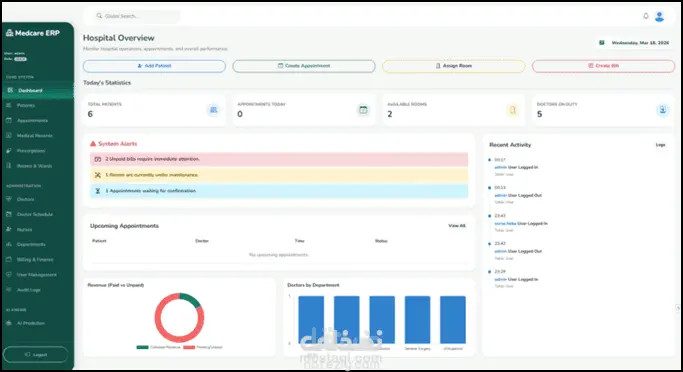Click the Doctors On Duty icon
The width and height of the screenshot is (683, 372).
[663, 110]
